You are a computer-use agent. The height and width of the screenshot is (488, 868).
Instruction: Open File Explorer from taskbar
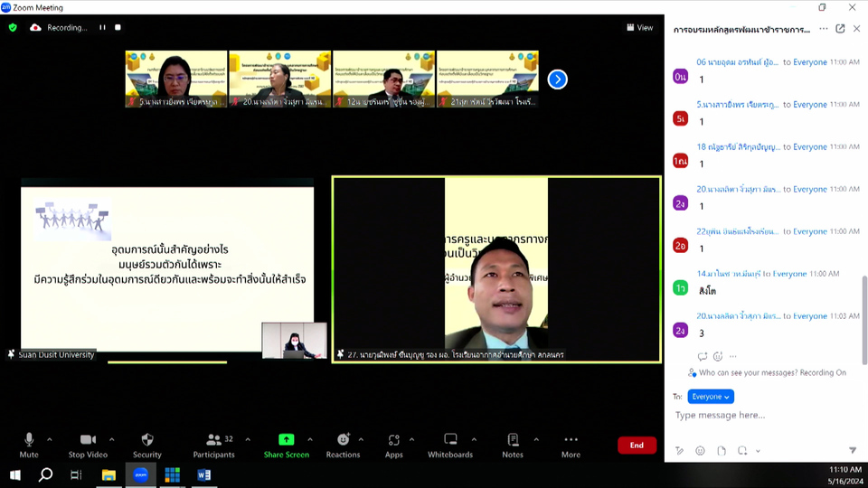(108, 474)
